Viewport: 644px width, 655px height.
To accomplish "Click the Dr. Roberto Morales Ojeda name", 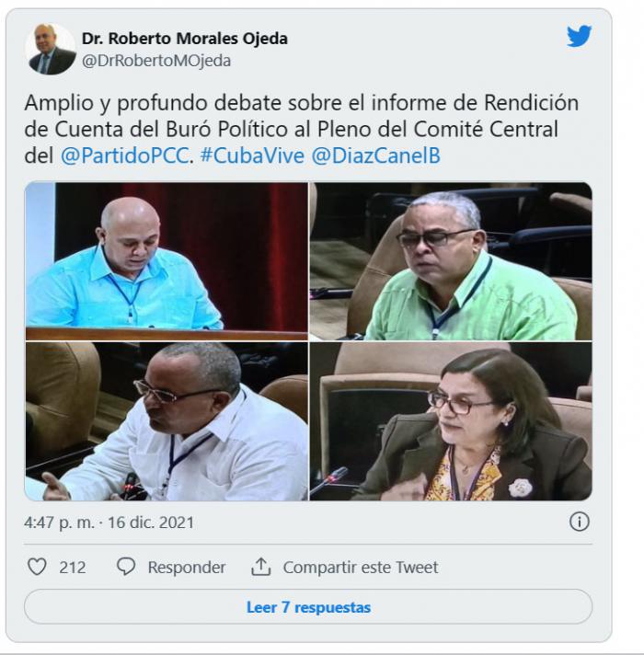I will point(185,39).
